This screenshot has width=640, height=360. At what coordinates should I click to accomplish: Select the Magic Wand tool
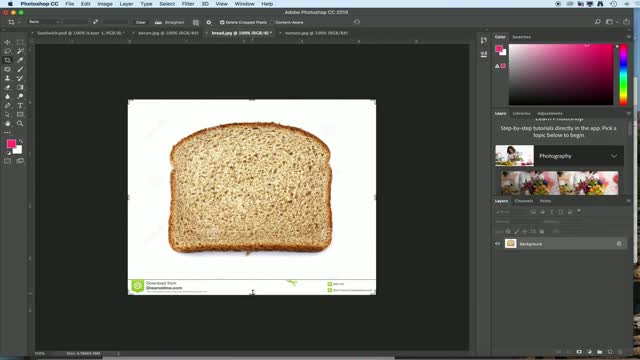click(x=20, y=51)
